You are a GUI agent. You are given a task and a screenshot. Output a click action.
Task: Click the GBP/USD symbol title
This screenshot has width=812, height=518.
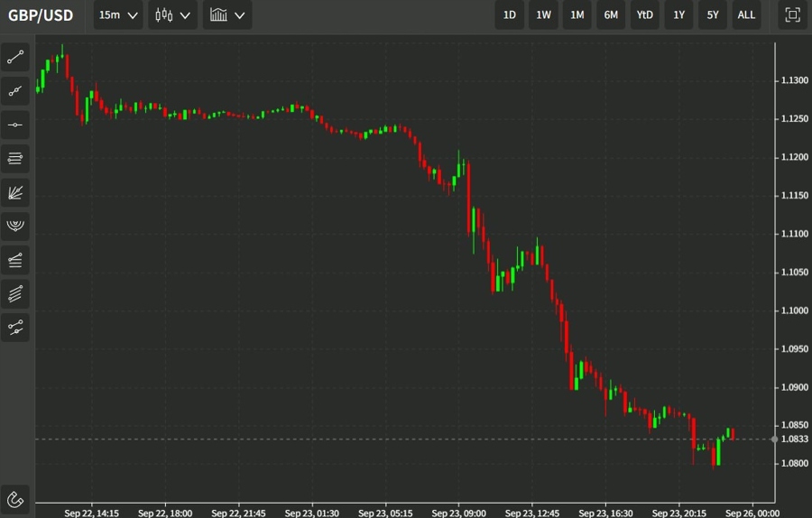pos(41,15)
